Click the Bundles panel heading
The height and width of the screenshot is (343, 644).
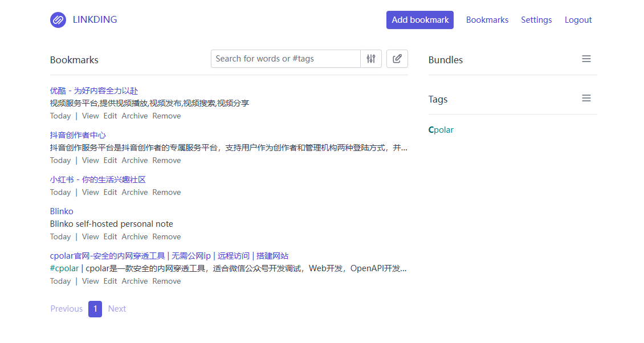[x=446, y=60]
